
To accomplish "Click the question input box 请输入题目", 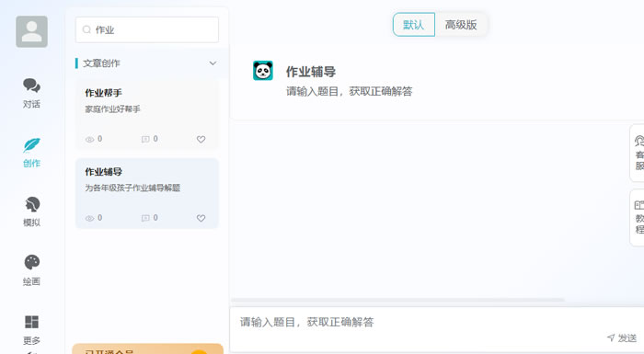I will click(x=437, y=329).
